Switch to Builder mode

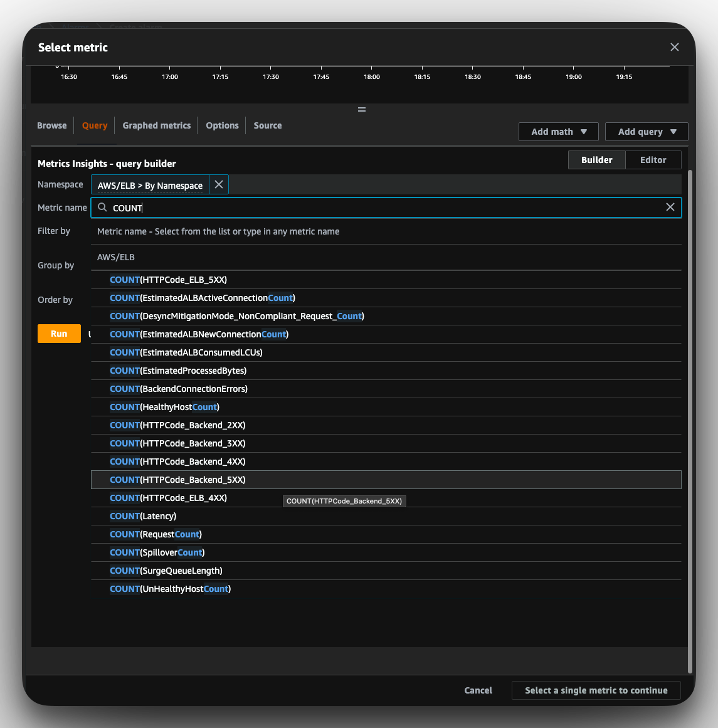[x=597, y=160]
